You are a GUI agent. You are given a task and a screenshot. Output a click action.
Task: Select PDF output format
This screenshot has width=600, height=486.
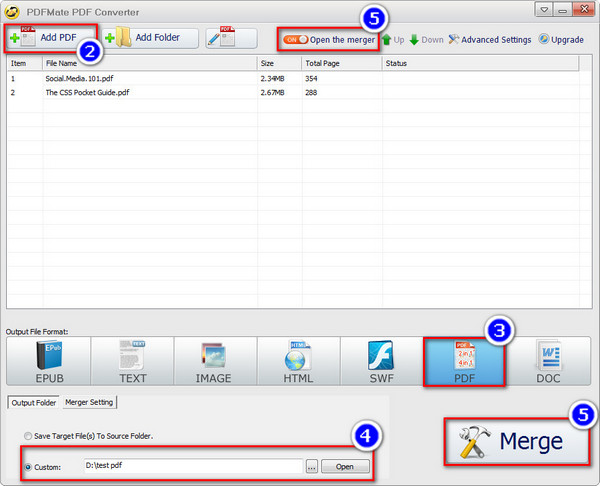tap(464, 362)
